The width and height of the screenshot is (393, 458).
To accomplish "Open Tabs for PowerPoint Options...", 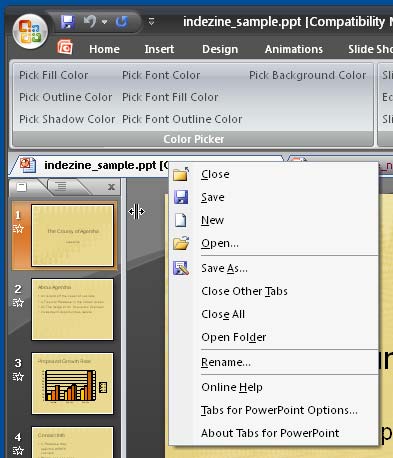I will tap(273, 410).
